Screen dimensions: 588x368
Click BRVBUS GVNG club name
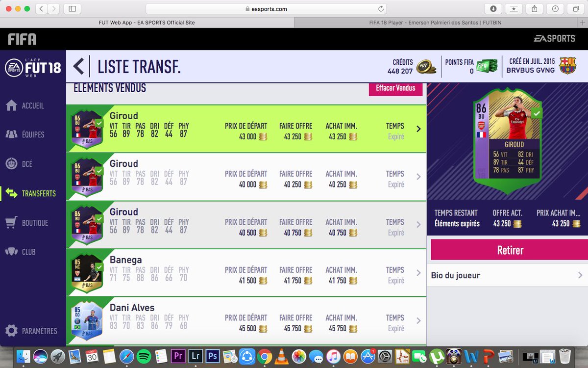tap(531, 71)
